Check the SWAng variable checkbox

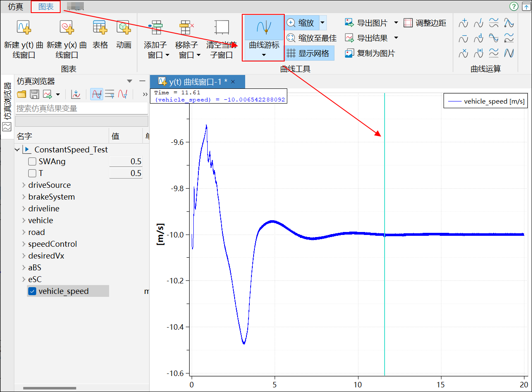click(32, 162)
